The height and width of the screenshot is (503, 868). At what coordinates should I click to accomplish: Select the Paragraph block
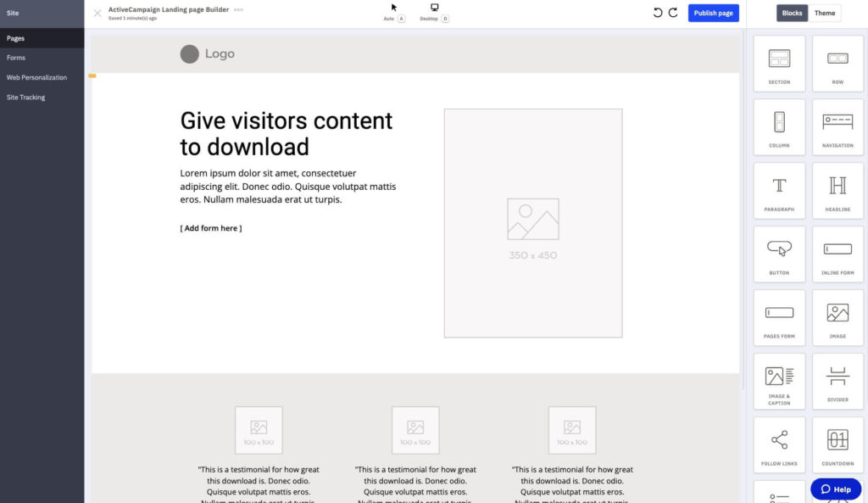[x=779, y=191]
